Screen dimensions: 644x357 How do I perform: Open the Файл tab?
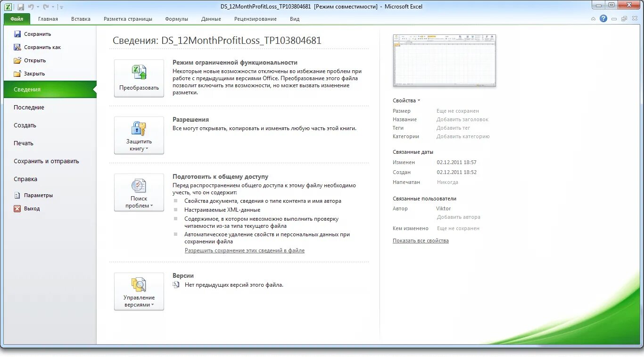[17, 19]
